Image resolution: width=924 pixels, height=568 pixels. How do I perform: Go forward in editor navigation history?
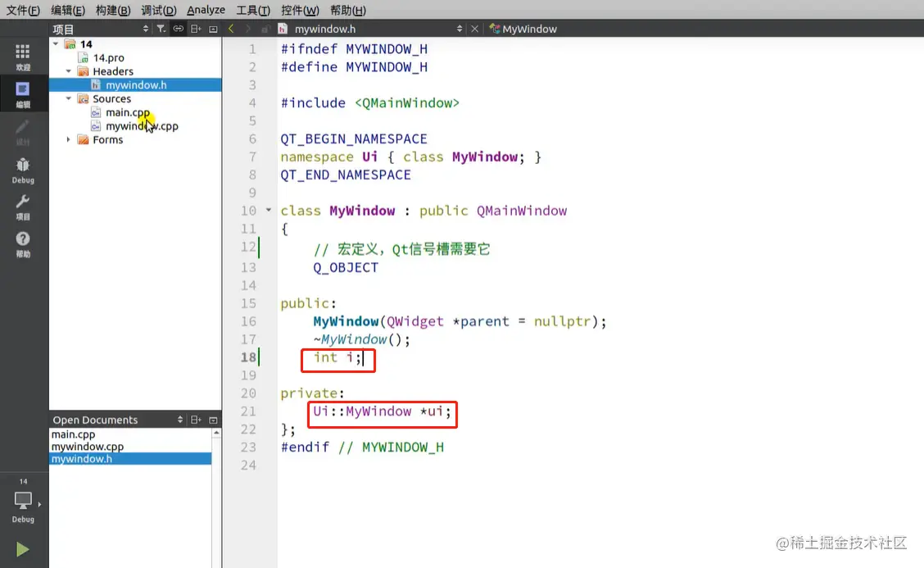pyautogui.click(x=248, y=29)
